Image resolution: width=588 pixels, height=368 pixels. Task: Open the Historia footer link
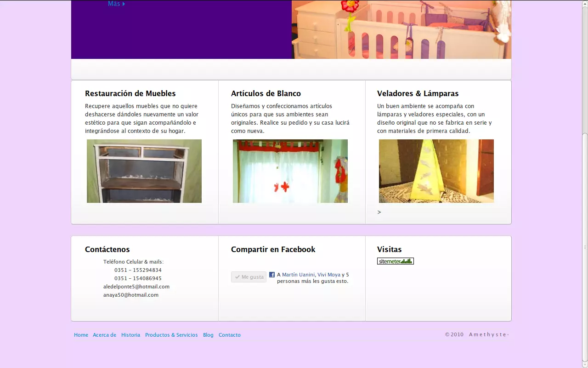click(x=130, y=335)
